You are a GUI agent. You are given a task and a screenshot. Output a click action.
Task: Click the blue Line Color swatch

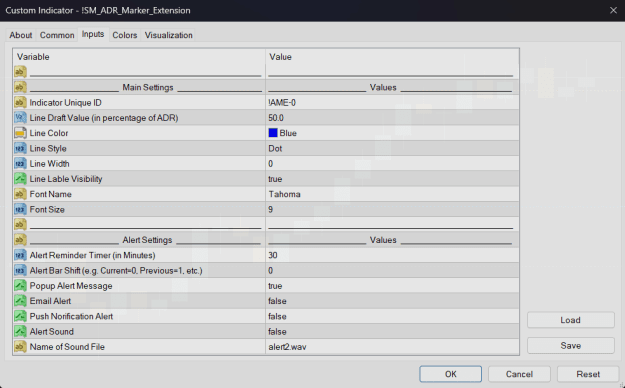(273, 133)
